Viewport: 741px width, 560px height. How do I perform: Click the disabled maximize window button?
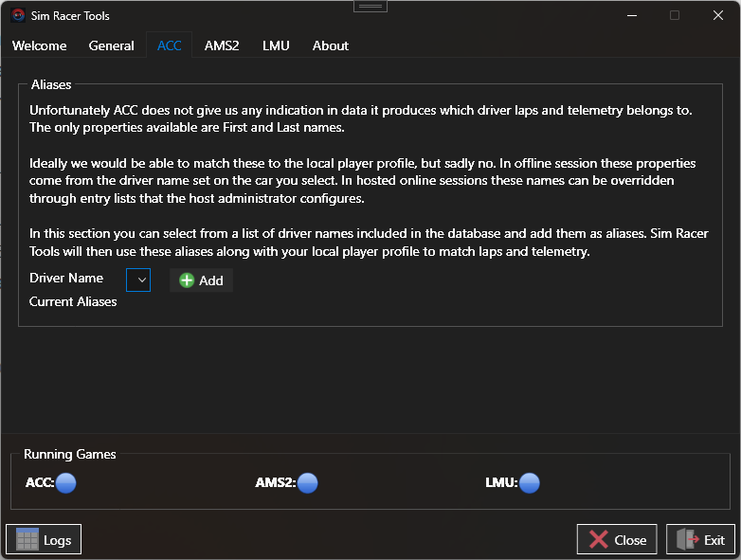click(675, 15)
